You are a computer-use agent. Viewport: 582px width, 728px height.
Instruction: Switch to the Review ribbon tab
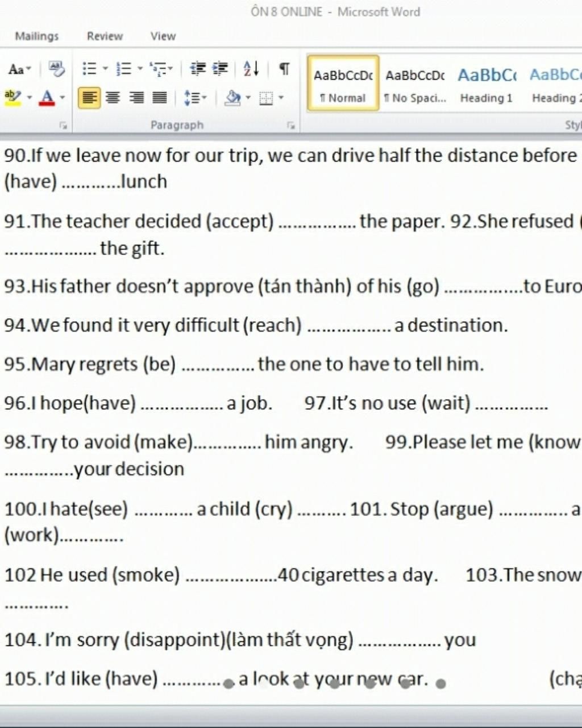105,36
